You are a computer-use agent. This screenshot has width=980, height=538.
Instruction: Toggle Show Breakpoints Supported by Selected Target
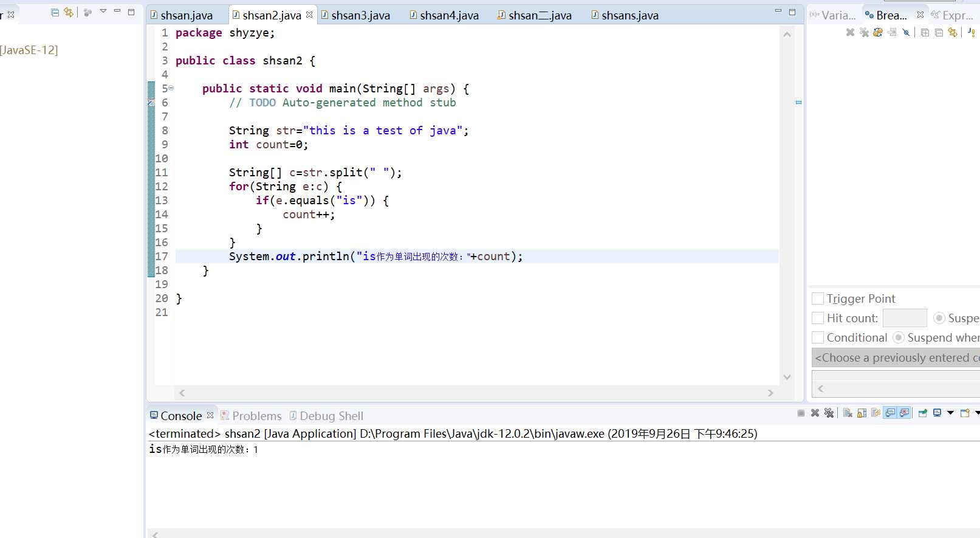tap(878, 32)
